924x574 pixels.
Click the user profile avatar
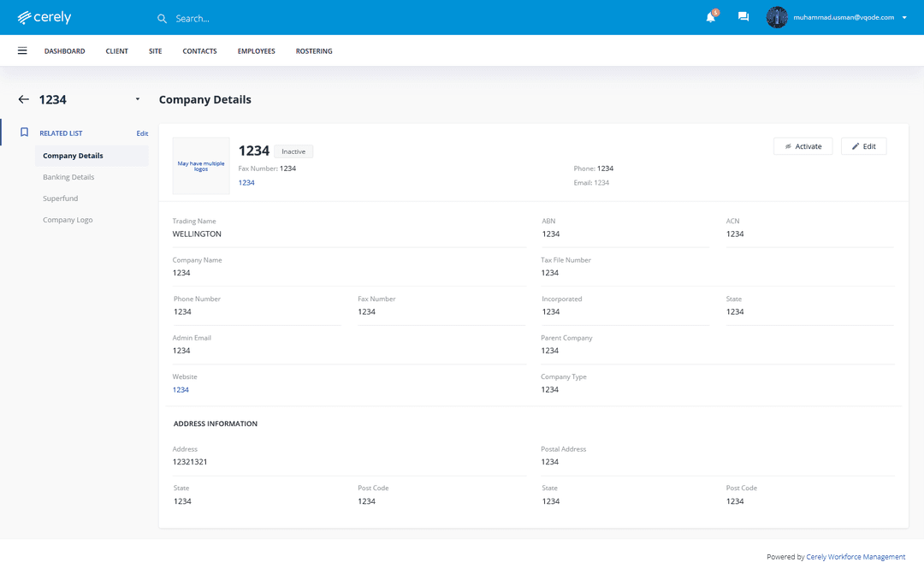777,17
